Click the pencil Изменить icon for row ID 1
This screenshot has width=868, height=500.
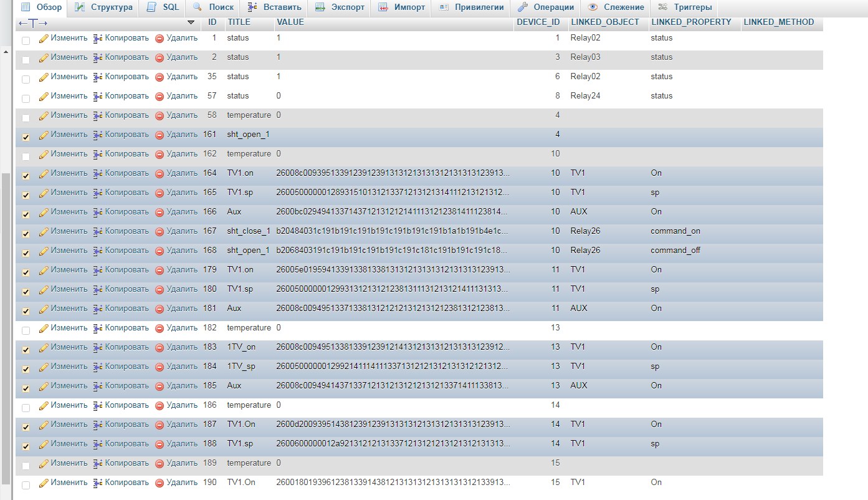click(x=44, y=37)
